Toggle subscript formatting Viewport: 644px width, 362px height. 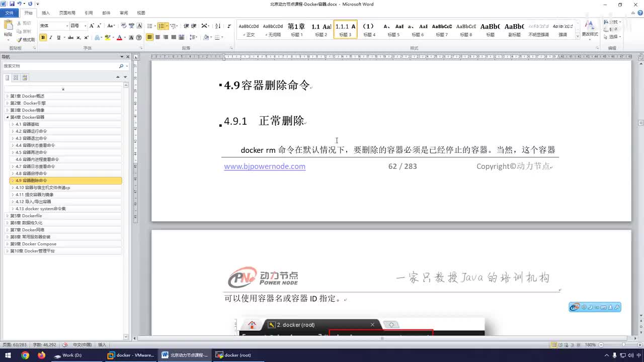(78, 37)
